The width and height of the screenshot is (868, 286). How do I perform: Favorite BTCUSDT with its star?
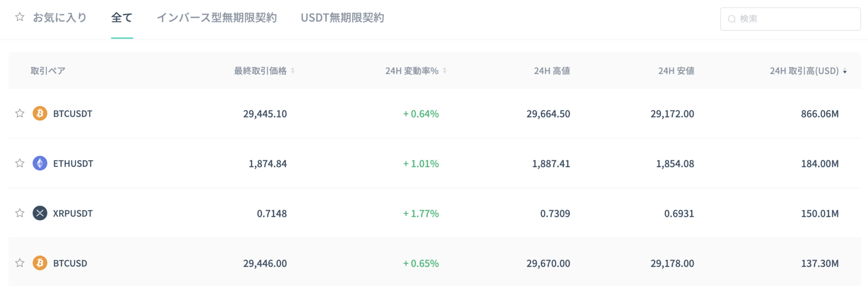(x=19, y=113)
